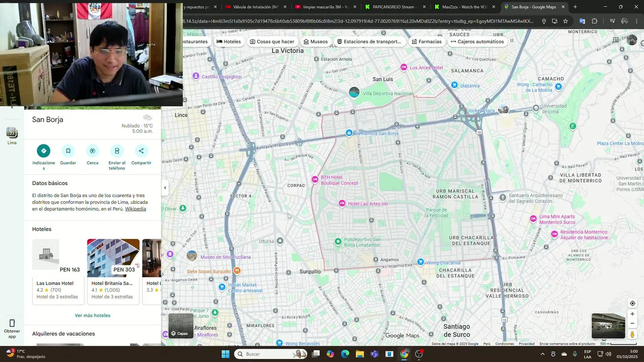The height and width of the screenshot is (362, 644).
Task: Filter map by Hoteles chip
Action: tap(229, 42)
